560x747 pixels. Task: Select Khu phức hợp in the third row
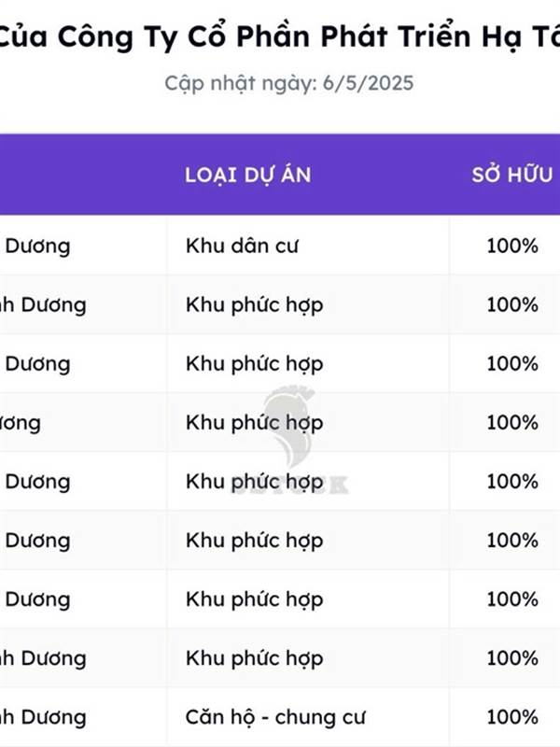pos(254,364)
